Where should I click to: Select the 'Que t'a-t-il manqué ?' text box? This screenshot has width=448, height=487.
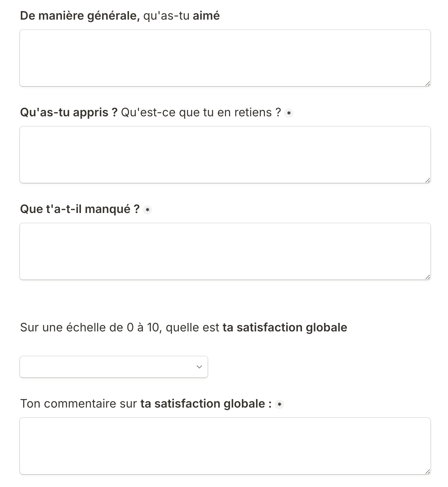point(225,251)
